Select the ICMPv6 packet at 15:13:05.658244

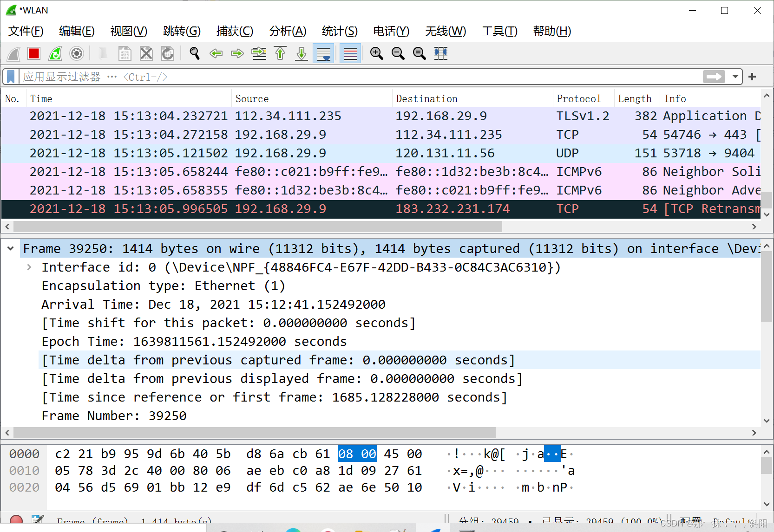point(381,172)
